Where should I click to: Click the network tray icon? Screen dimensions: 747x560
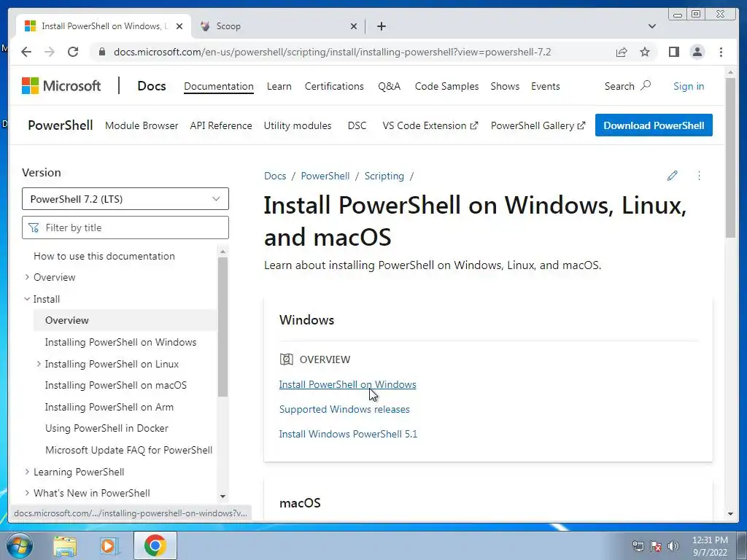638,546
